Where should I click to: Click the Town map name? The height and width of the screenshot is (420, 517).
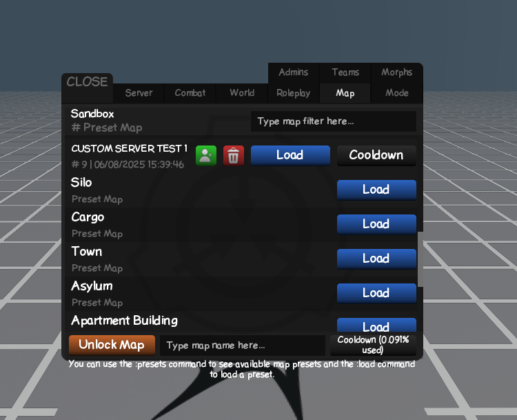87,252
